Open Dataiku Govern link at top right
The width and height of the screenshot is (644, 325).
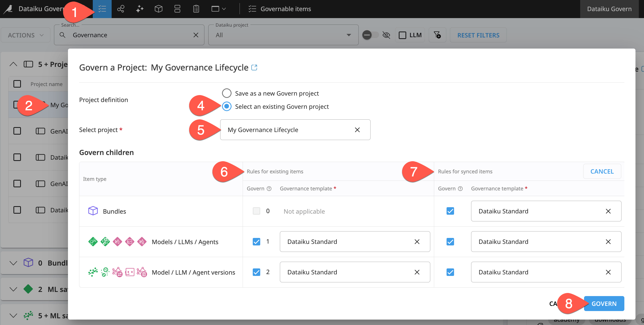tap(609, 9)
